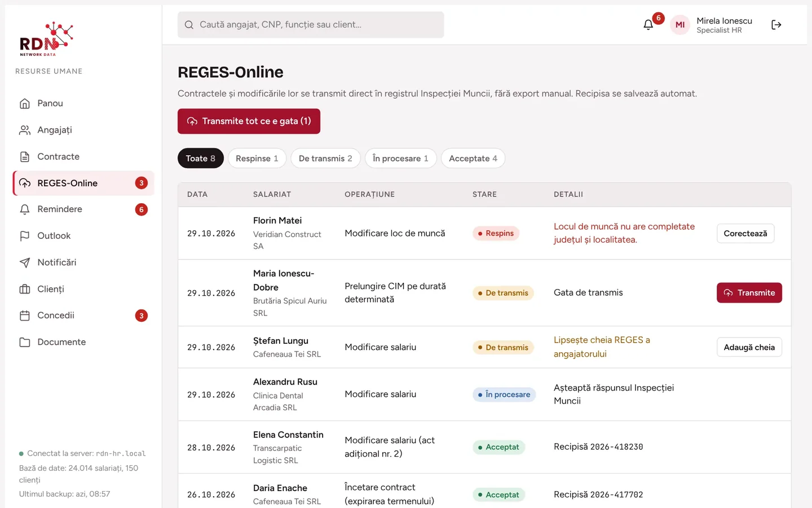Click Recipisă 2026-418230 text
The width and height of the screenshot is (812, 508).
tap(598, 447)
